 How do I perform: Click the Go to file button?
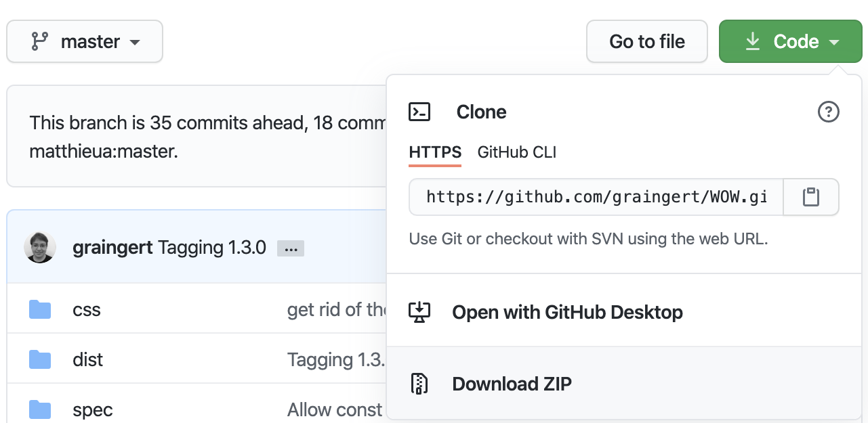pyautogui.click(x=646, y=41)
